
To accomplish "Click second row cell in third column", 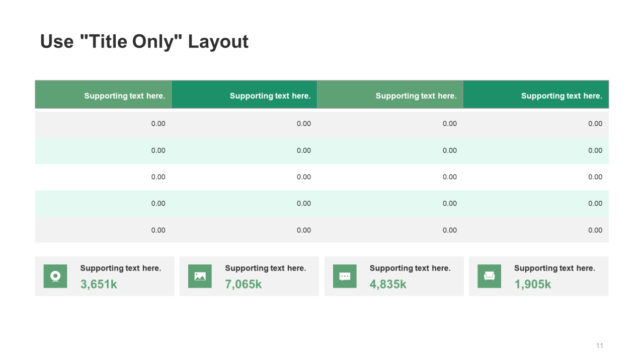I will point(449,150).
